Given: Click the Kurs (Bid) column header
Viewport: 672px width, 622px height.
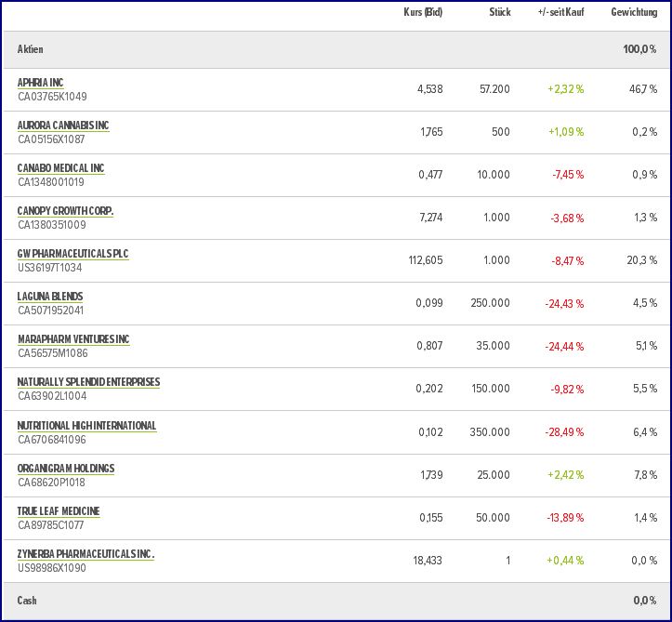Looking at the screenshot, I should coord(423,12).
